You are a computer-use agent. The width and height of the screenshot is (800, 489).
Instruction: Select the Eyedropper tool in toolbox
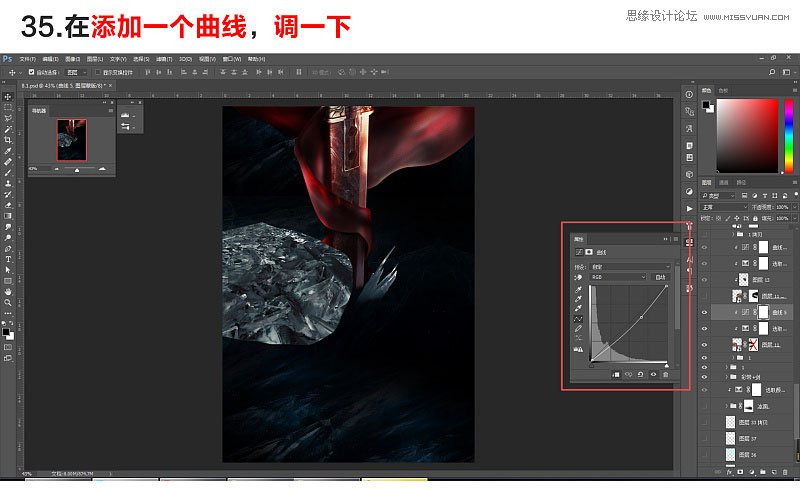coord(8,151)
